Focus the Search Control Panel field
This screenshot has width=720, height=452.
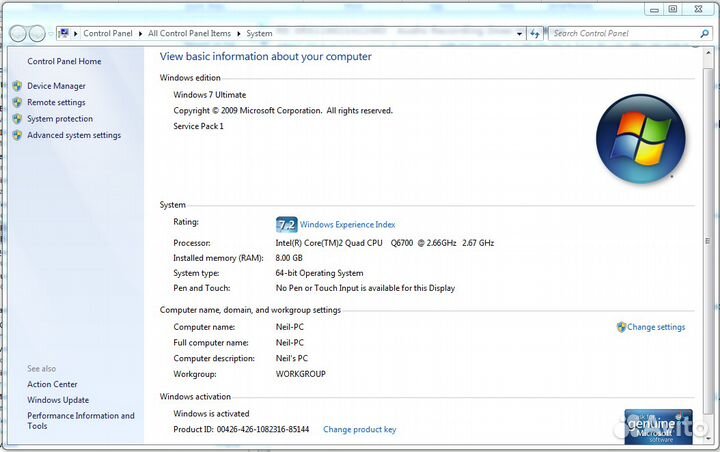624,34
